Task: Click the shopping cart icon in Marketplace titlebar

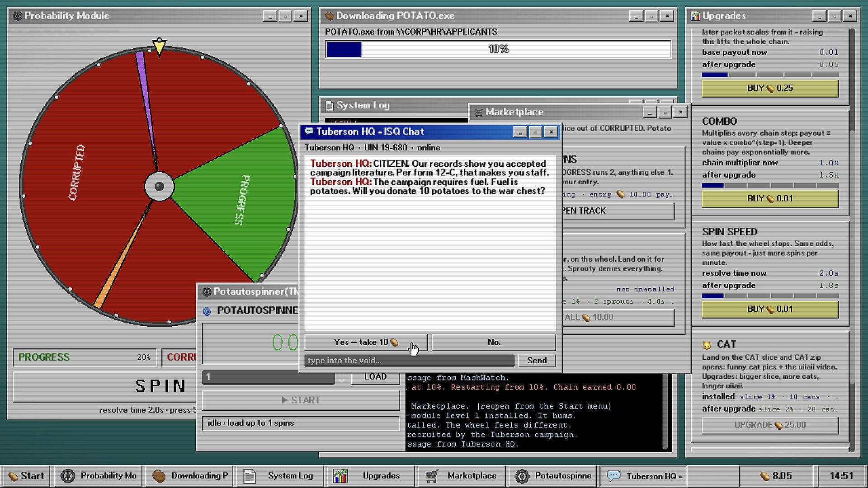Action: pyautogui.click(x=479, y=112)
